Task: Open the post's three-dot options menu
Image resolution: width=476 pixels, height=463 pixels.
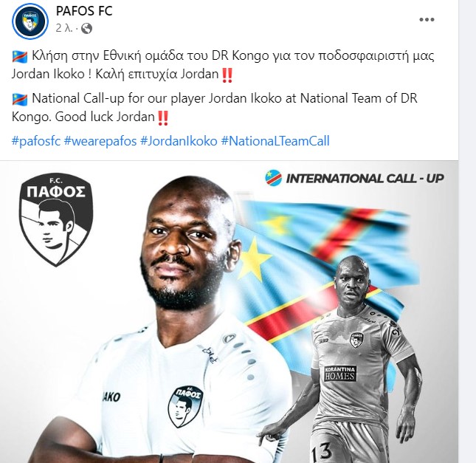Action: 427,20
